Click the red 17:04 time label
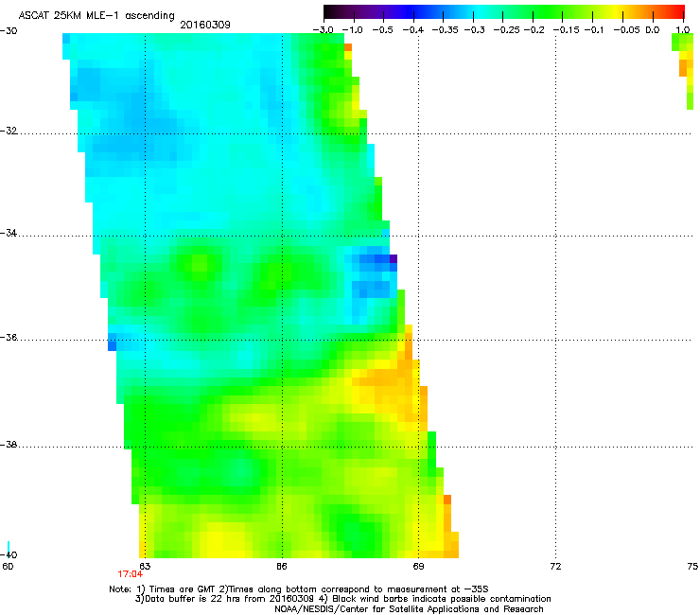The width and height of the screenshot is (700, 615). click(130, 574)
